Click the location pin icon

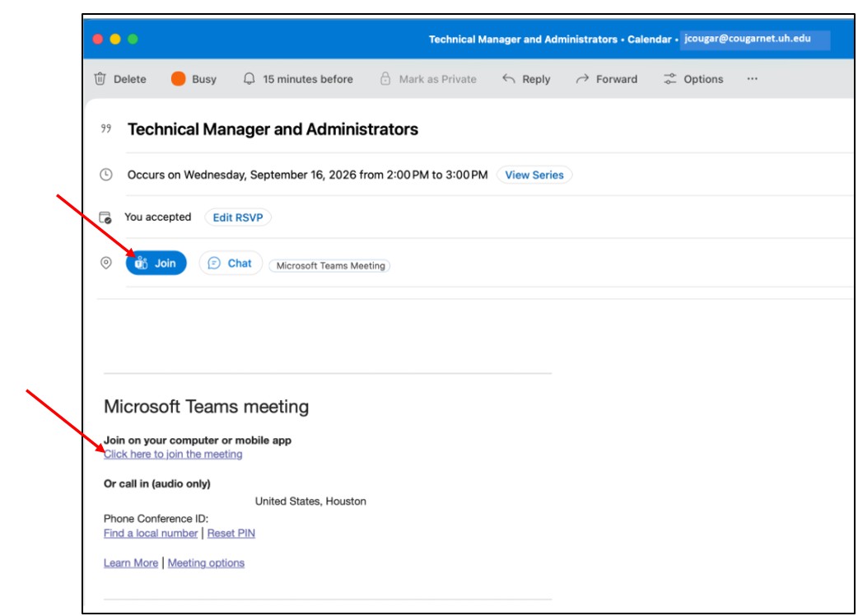[106, 264]
